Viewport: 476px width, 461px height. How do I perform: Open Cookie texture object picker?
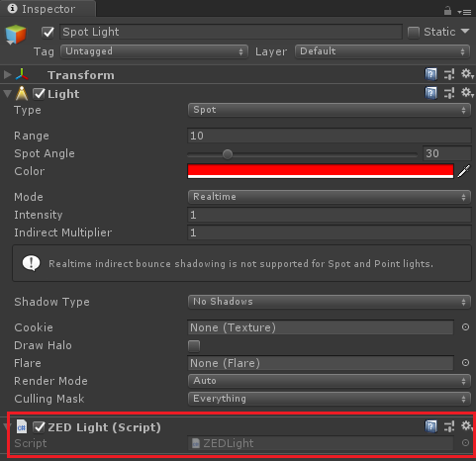point(465,327)
